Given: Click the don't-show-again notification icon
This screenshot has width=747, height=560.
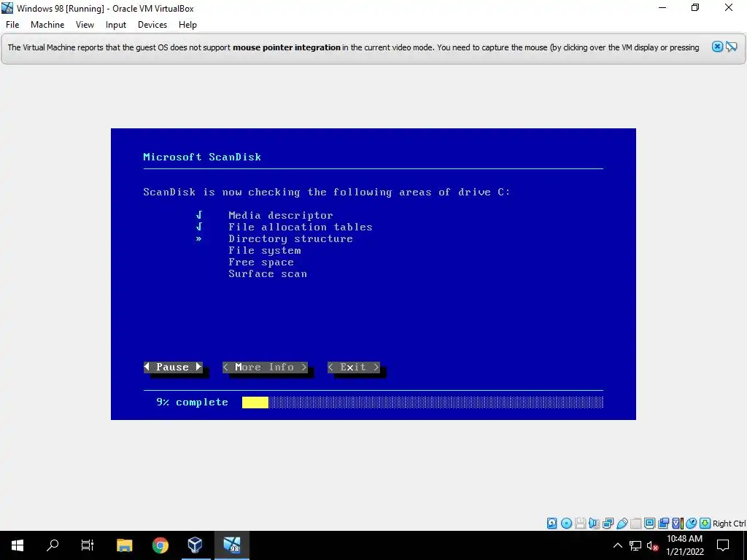Looking at the screenshot, I should (731, 47).
